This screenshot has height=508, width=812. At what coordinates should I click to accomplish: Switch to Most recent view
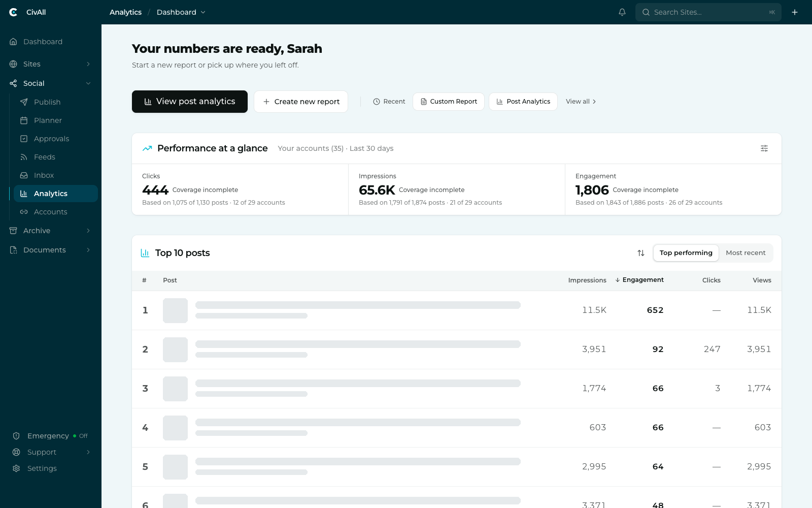(x=746, y=253)
